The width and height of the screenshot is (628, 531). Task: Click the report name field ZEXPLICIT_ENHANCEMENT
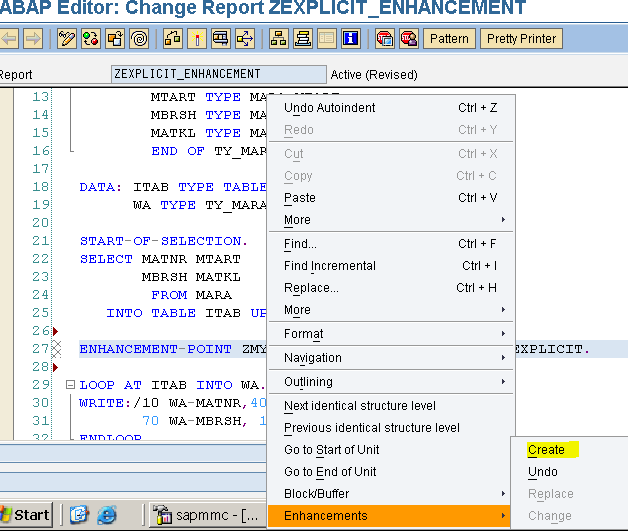pos(219,74)
